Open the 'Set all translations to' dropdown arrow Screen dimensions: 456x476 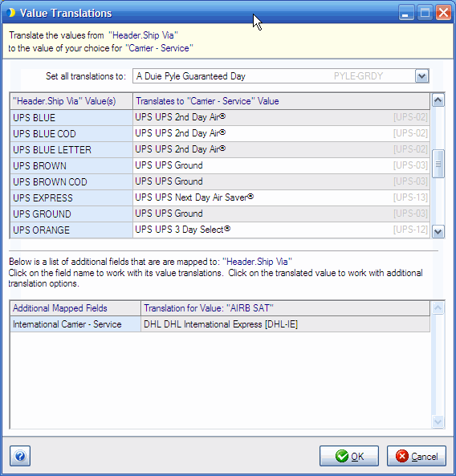coord(421,76)
